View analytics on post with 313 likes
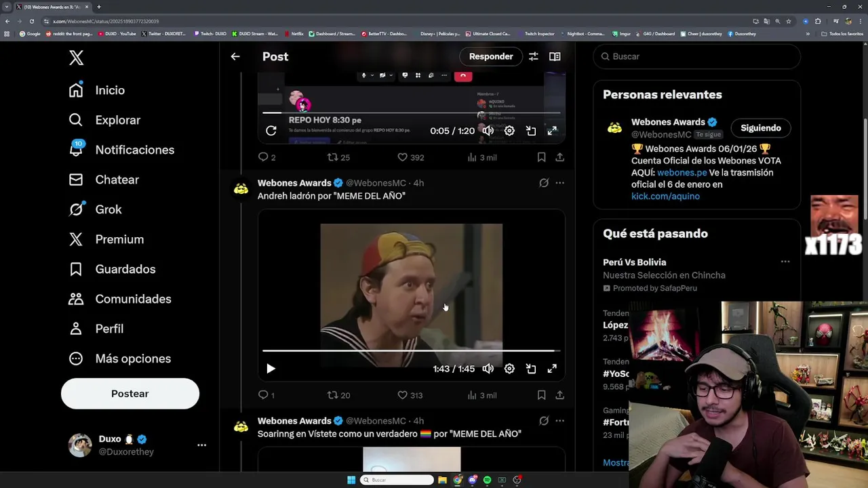 (482, 395)
